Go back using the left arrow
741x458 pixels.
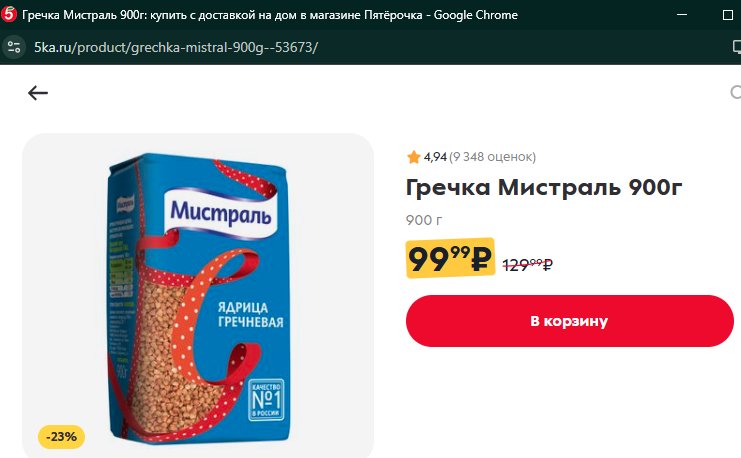(38, 93)
